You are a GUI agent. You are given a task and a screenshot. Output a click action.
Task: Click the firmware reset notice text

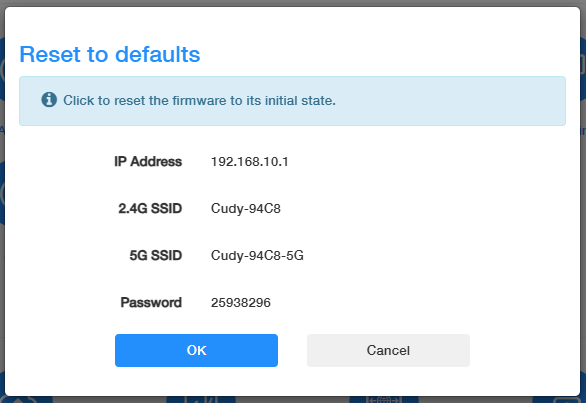(x=199, y=100)
